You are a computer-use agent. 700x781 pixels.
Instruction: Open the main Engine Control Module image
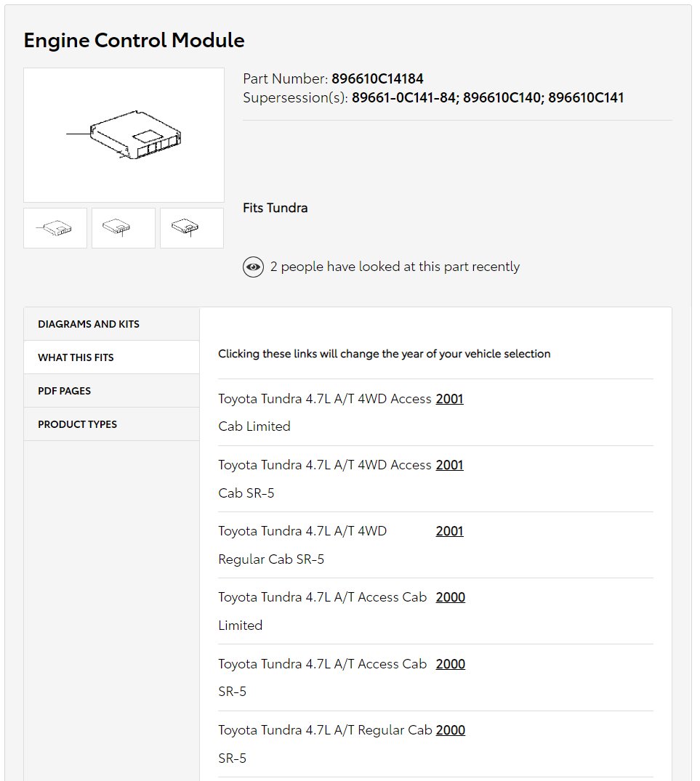124,135
